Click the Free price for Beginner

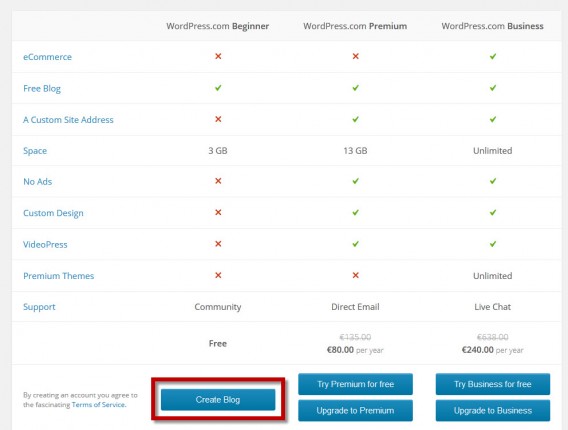(218, 343)
